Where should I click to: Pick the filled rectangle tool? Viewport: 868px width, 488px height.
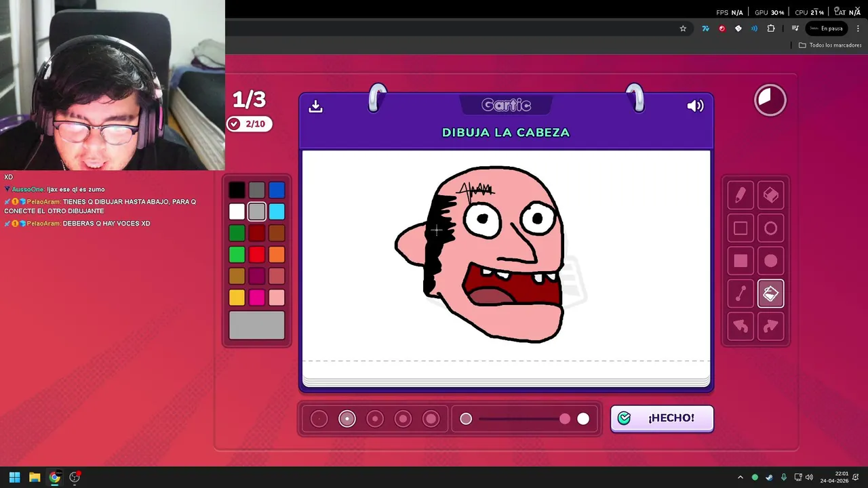pos(741,261)
